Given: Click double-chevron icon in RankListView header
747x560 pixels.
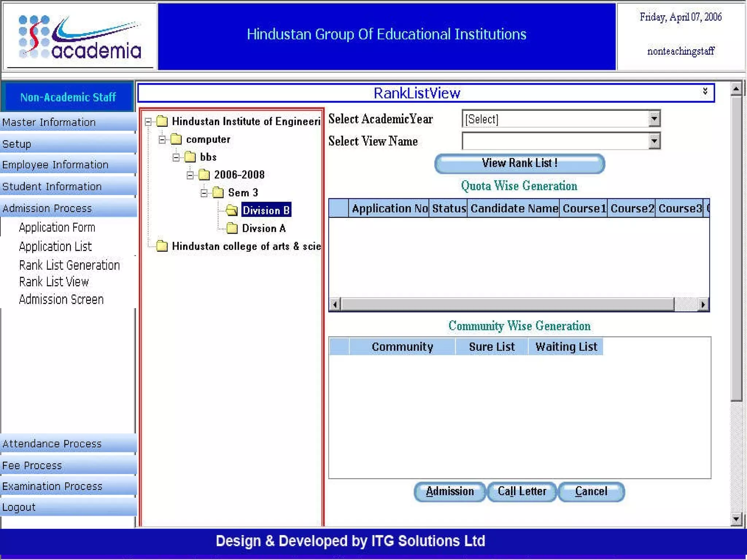Looking at the screenshot, I should (x=705, y=92).
